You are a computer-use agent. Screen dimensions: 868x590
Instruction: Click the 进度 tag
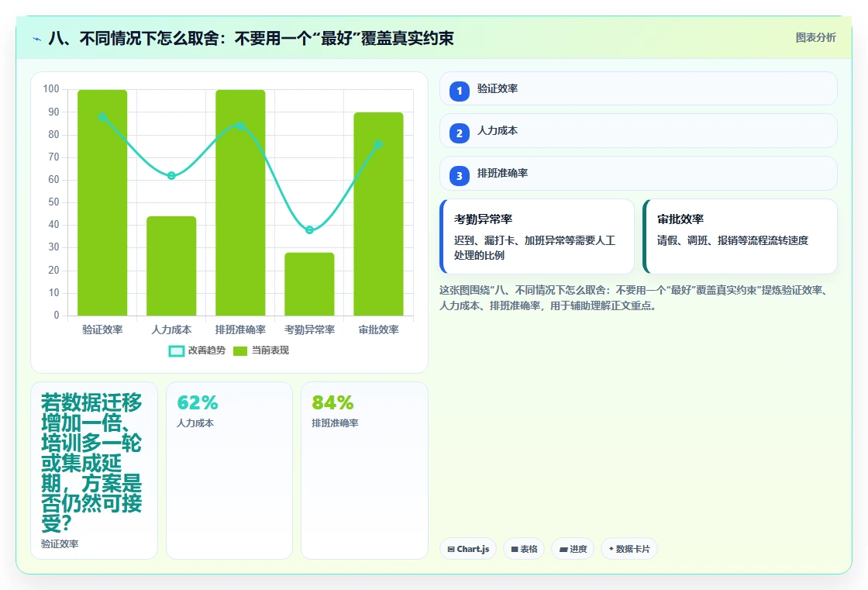pyautogui.click(x=573, y=549)
